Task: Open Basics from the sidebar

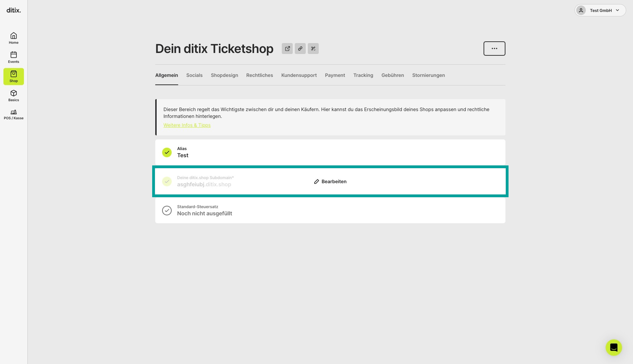Action: click(x=14, y=96)
